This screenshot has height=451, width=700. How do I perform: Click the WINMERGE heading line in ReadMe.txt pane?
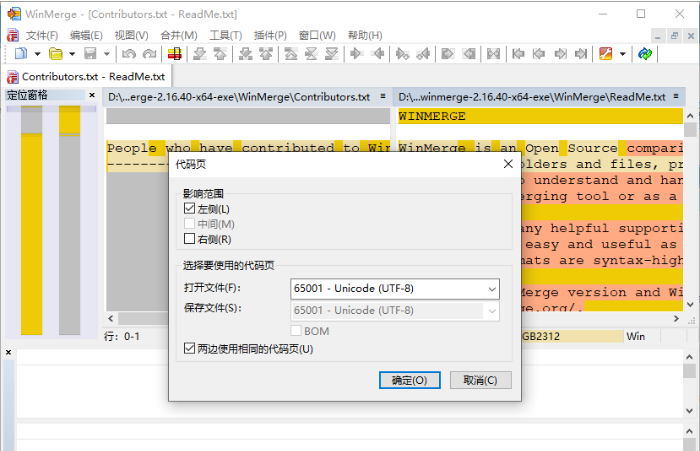[540, 116]
